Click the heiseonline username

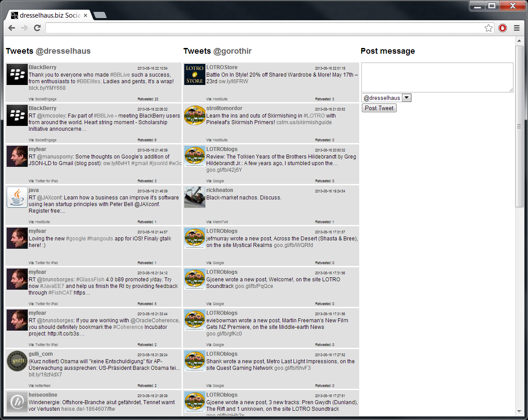[x=43, y=395]
